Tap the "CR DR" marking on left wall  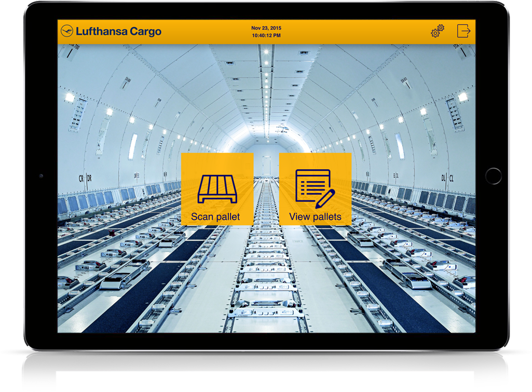(84, 178)
